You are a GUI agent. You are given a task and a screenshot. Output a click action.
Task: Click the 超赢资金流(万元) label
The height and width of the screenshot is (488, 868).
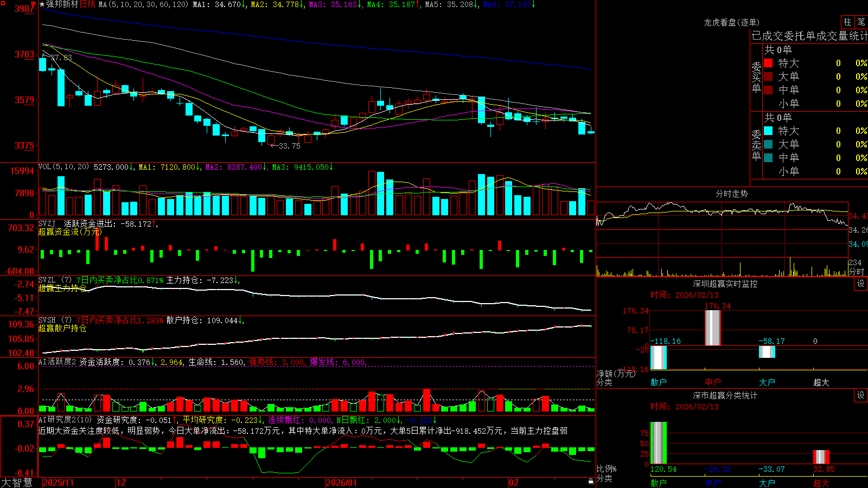point(70,232)
